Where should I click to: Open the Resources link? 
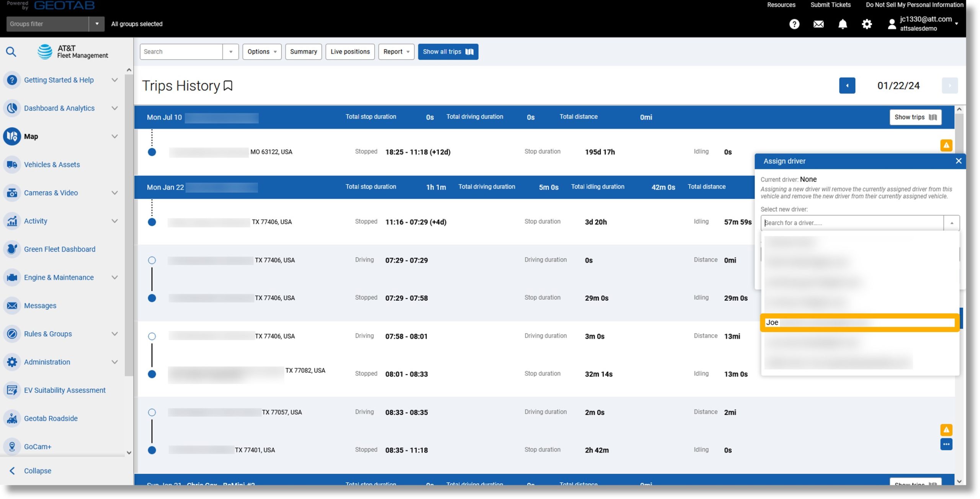pyautogui.click(x=781, y=5)
